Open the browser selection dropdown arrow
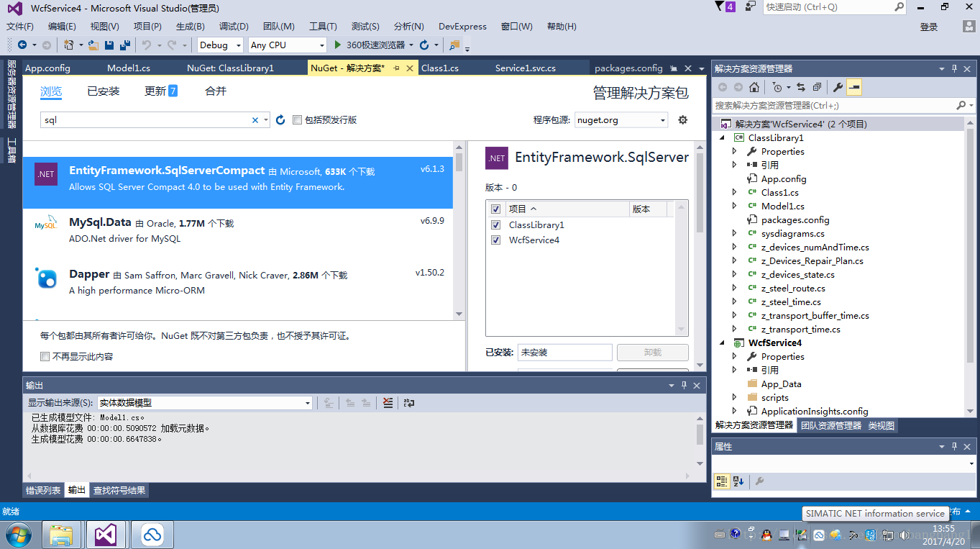 [x=411, y=45]
